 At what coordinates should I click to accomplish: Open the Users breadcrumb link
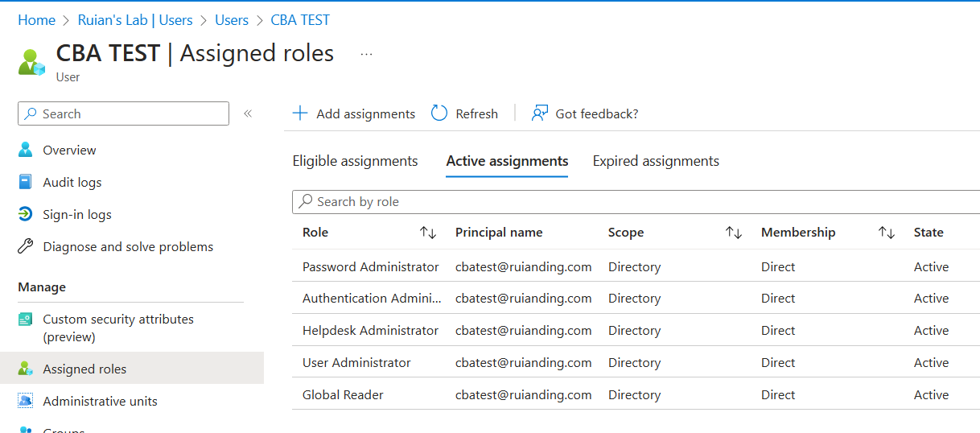[232, 20]
